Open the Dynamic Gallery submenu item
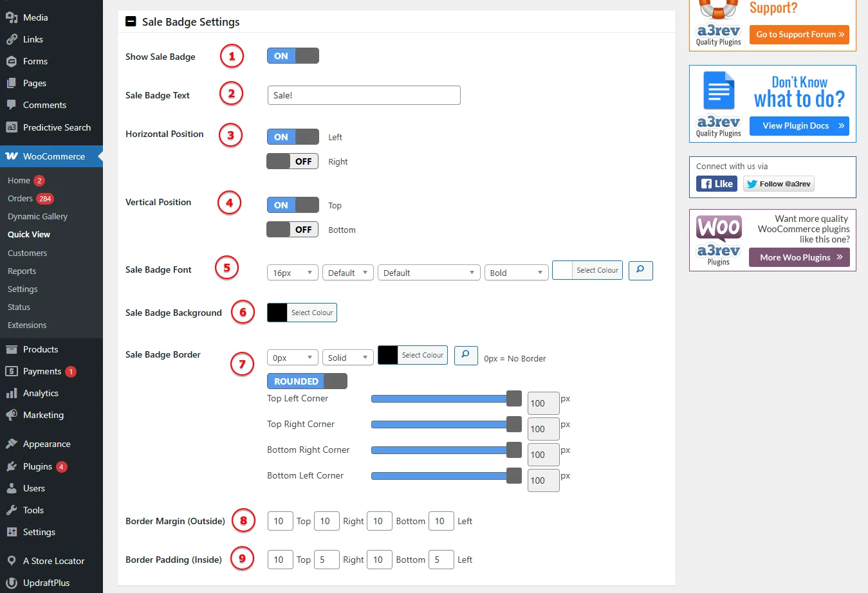Viewport: 868px width, 593px height. (x=37, y=217)
